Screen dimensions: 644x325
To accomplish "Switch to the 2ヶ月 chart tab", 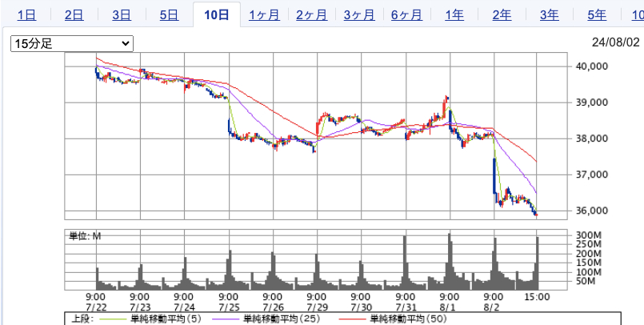I will pyautogui.click(x=312, y=16).
